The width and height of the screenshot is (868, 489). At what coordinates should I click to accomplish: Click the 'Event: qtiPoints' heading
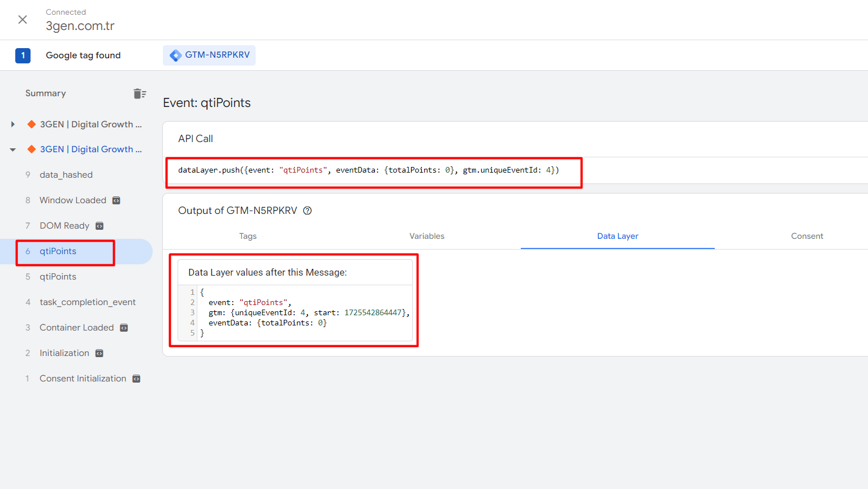[207, 102]
